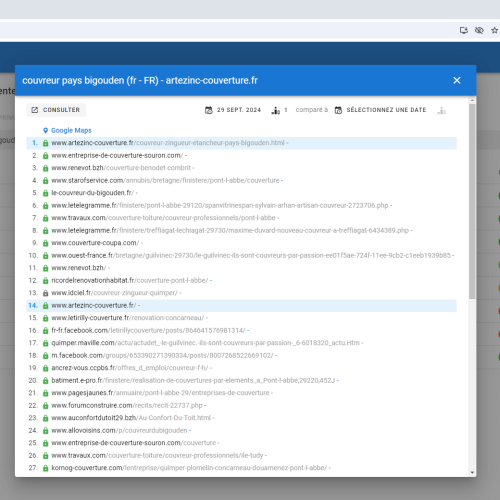Close the couvreur pays bigouden dialog
The height and width of the screenshot is (500, 500).
457,80
